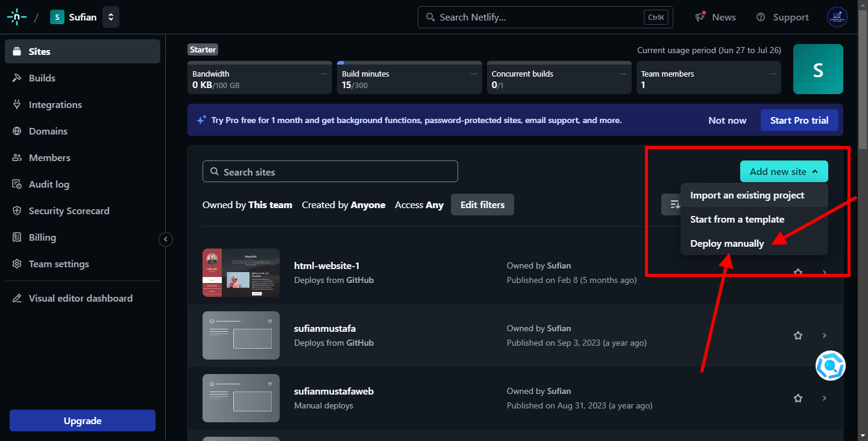The height and width of the screenshot is (441, 868).
Task: Click the large team S avatar tile
Action: [x=818, y=69]
